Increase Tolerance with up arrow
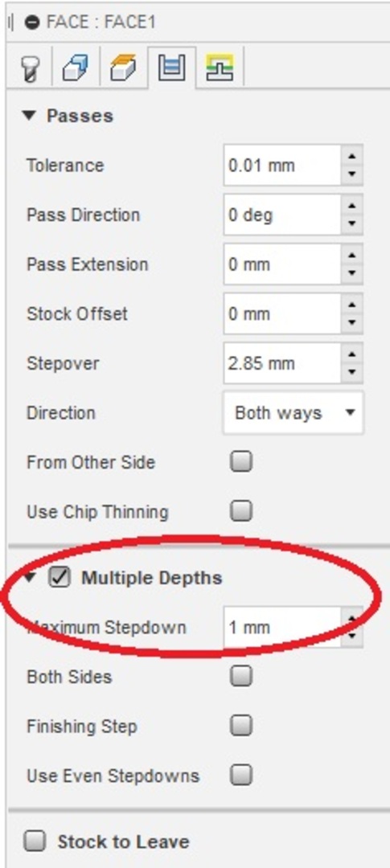Screen dimensions: 390x868 pos(351,156)
